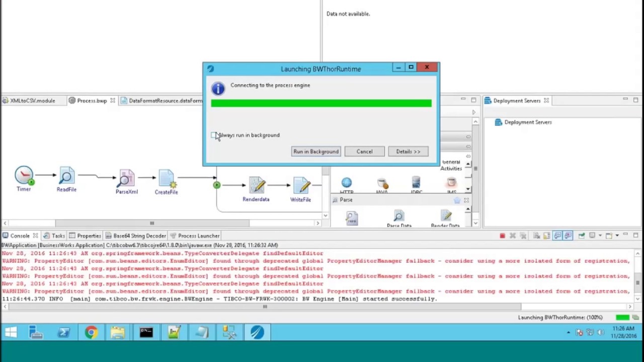Open the Base64 String Decoder tab

(135, 236)
